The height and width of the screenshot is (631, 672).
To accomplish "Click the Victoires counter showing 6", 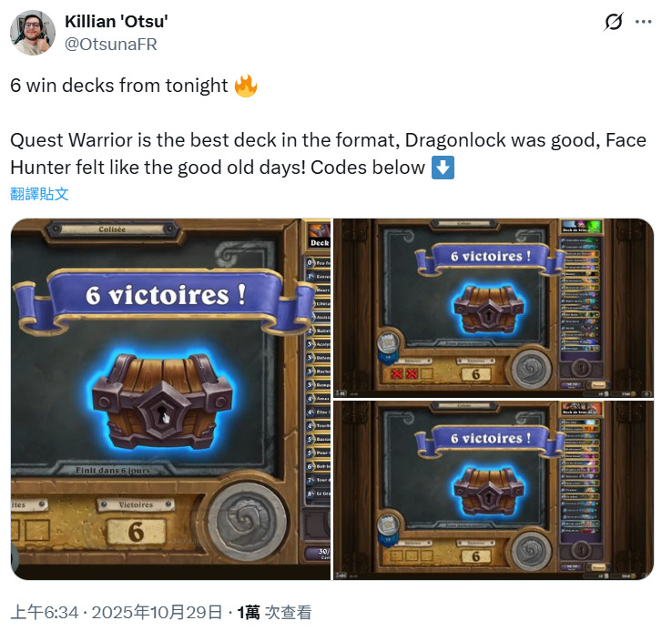I will [136, 532].
